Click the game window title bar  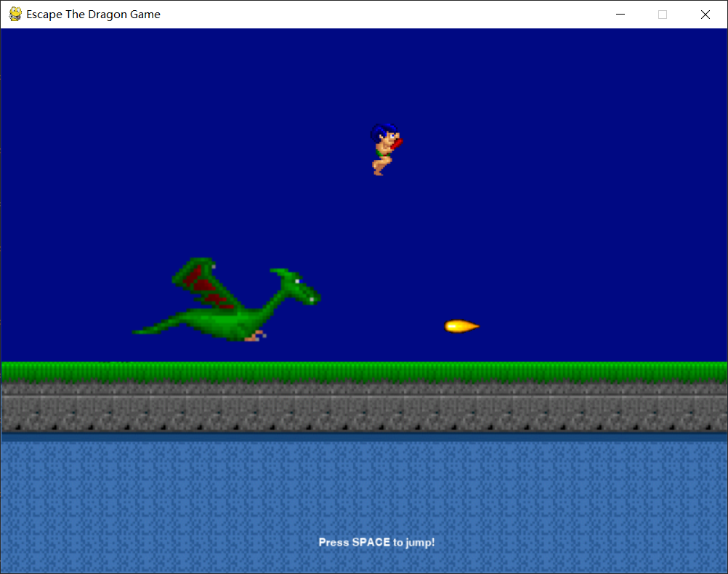[x=363, y=14]
